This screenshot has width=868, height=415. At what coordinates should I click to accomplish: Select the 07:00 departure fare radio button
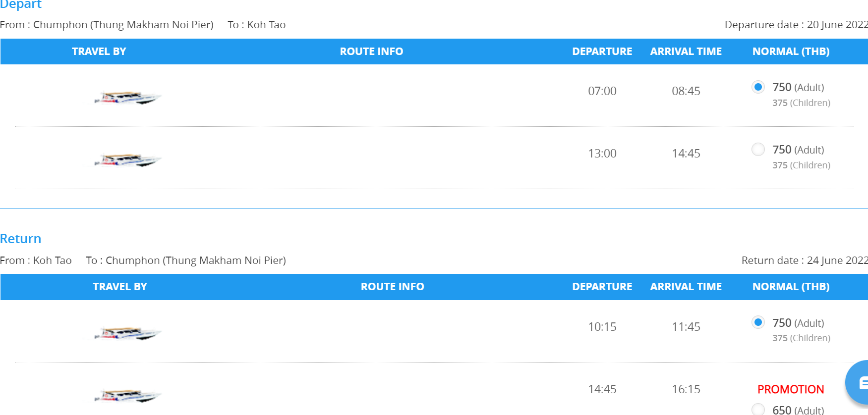(758, 87)
